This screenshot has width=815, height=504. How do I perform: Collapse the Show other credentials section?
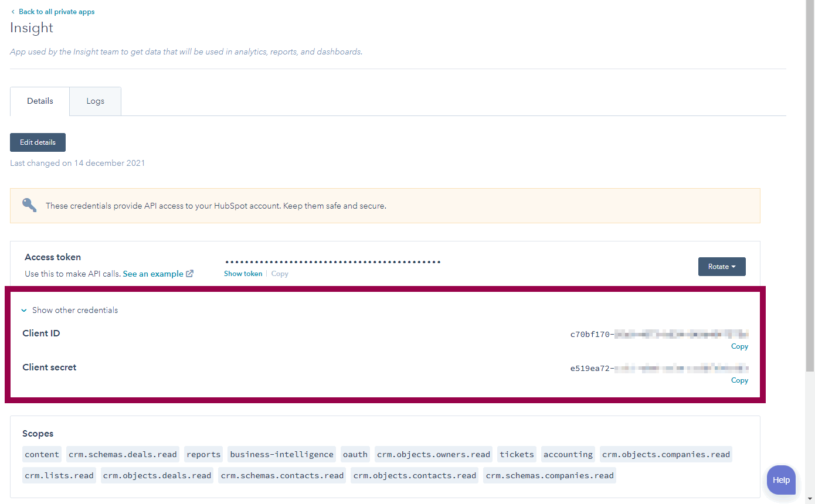point(69,310)
